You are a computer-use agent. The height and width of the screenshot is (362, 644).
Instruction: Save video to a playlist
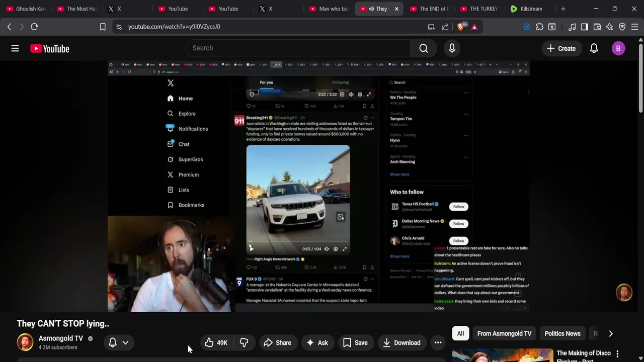tap(355, 343)
